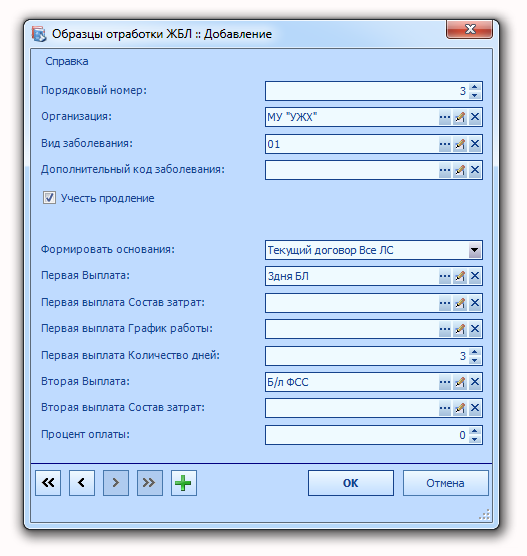Go to the previous record arrow

[82, 483]
